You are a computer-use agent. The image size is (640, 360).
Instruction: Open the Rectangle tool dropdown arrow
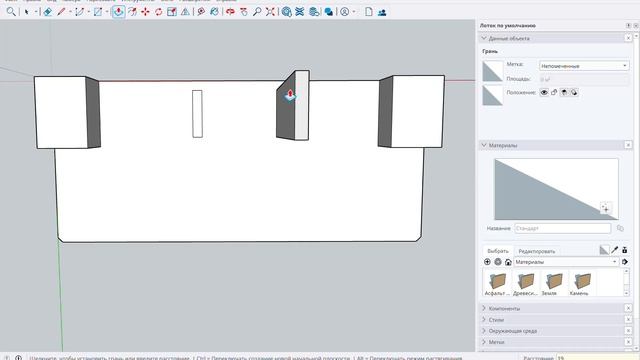click(107, 12)
